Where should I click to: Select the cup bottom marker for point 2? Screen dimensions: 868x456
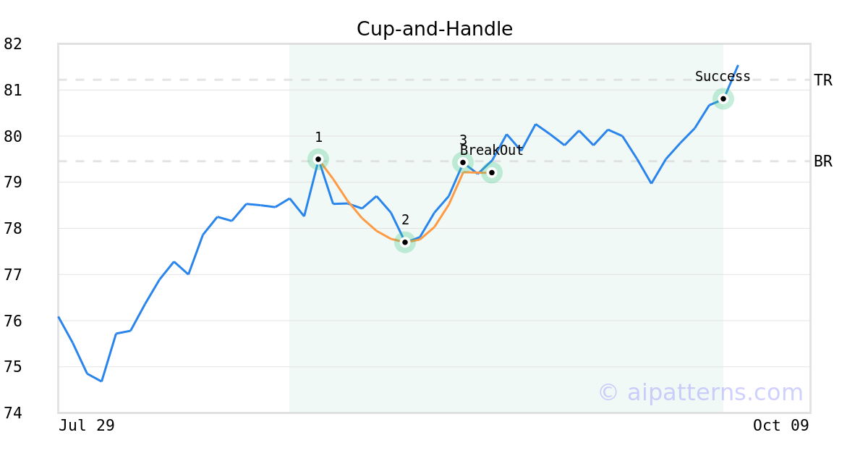click(405, 242)
